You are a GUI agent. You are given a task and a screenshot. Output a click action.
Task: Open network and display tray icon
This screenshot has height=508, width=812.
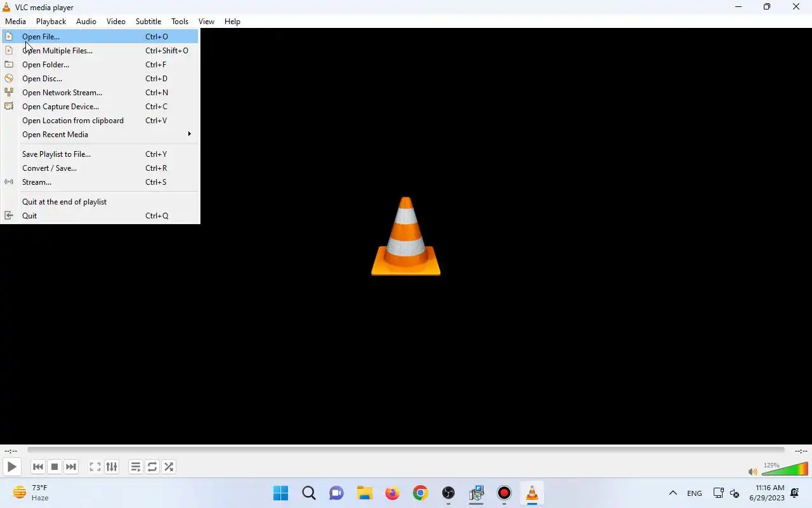coord(718,493)
